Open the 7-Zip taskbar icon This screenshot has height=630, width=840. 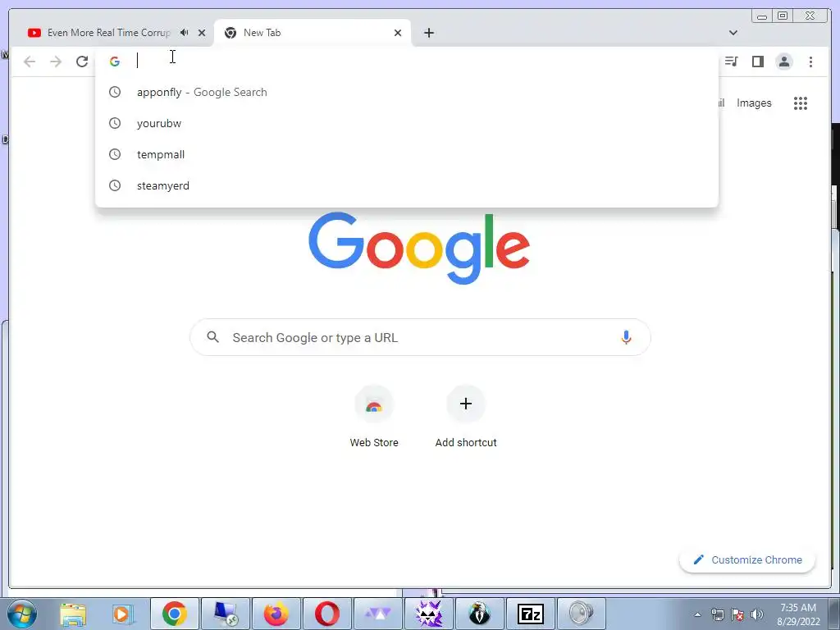coord(531,614)
